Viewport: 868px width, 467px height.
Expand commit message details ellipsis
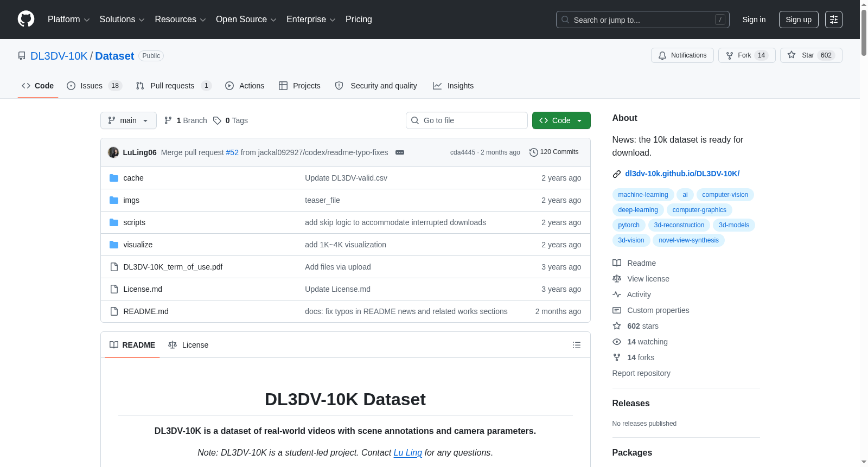pyautogui.click(x=400, y=152)
